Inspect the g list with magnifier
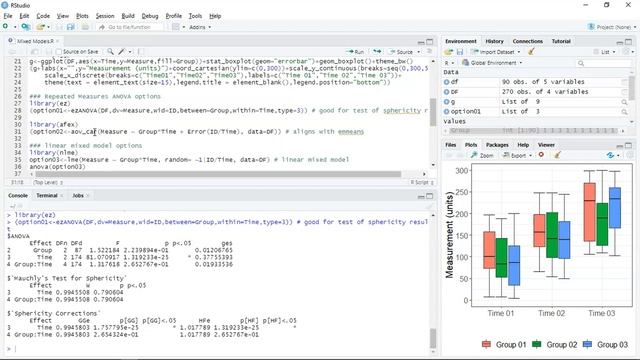Viewport: 640px width, 360px height. [624, 102]
